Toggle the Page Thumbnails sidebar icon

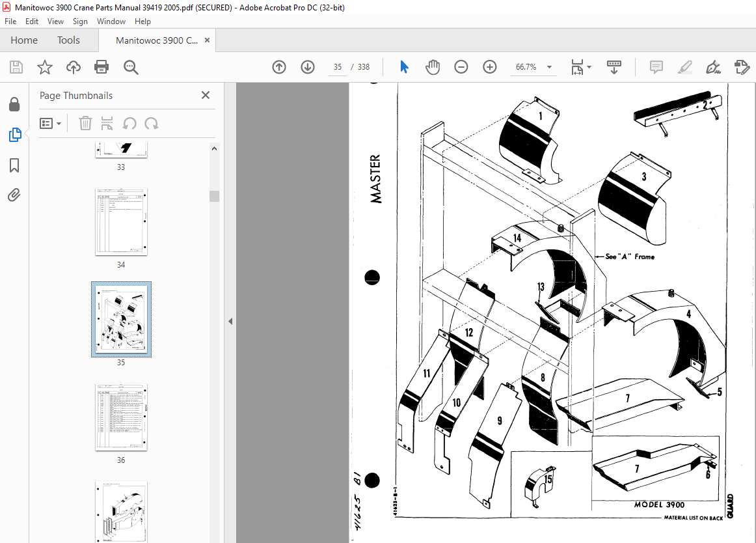[15, 135]
